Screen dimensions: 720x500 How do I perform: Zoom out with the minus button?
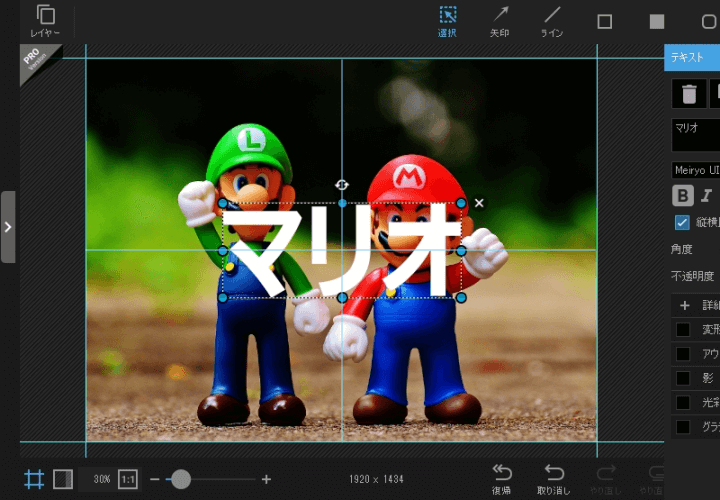[x=155, y=479]
